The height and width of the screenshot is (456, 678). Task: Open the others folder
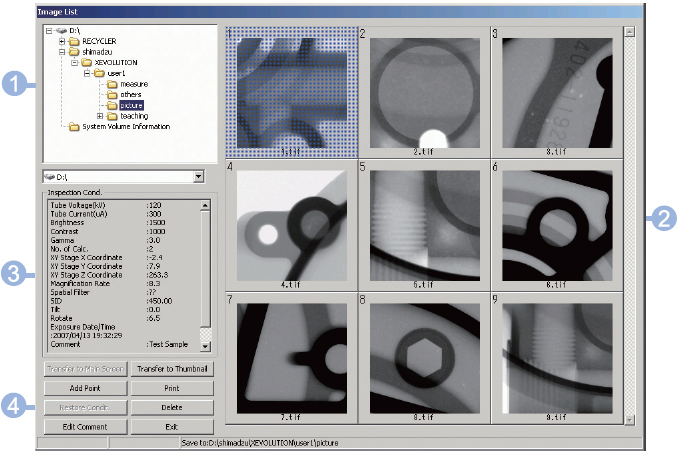(132, 95)
